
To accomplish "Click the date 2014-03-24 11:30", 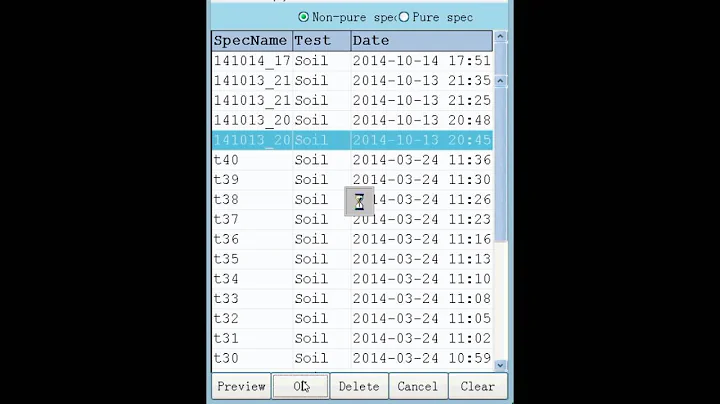I will [x=422, y=180].
